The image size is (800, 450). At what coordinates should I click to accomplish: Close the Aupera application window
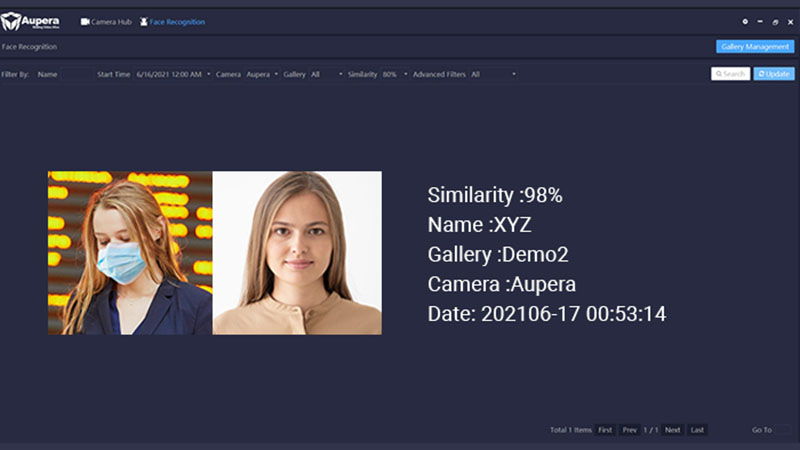click(x=790, y=22)
